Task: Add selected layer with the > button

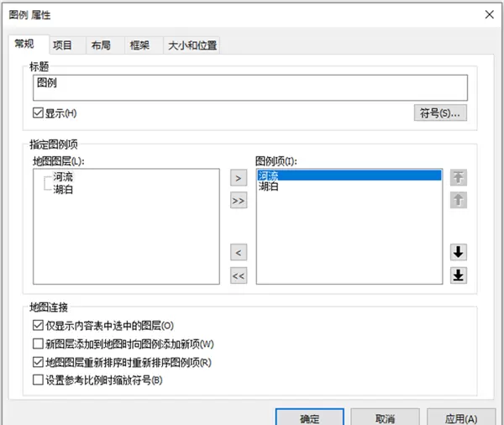Action: pos(239,177)
